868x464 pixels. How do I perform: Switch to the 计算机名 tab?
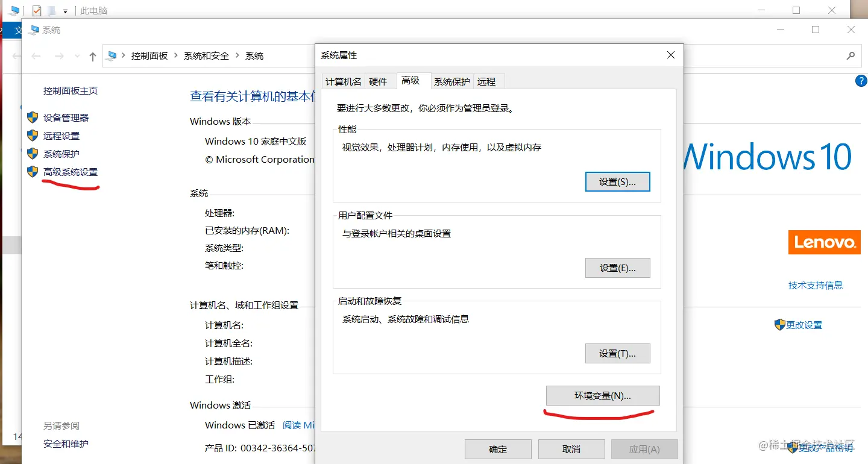tap(343, 82)
